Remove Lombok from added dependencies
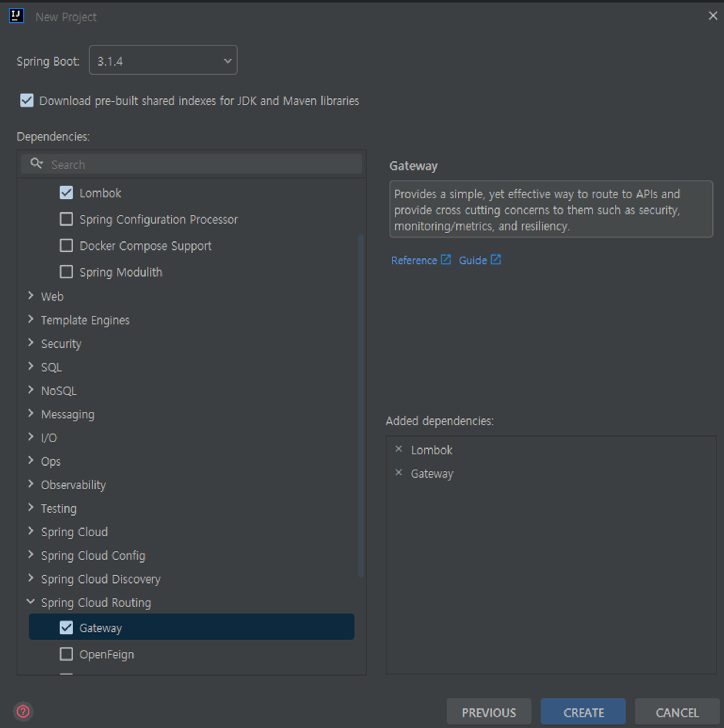This screenshot has width=724, height=728. point(398,449)
